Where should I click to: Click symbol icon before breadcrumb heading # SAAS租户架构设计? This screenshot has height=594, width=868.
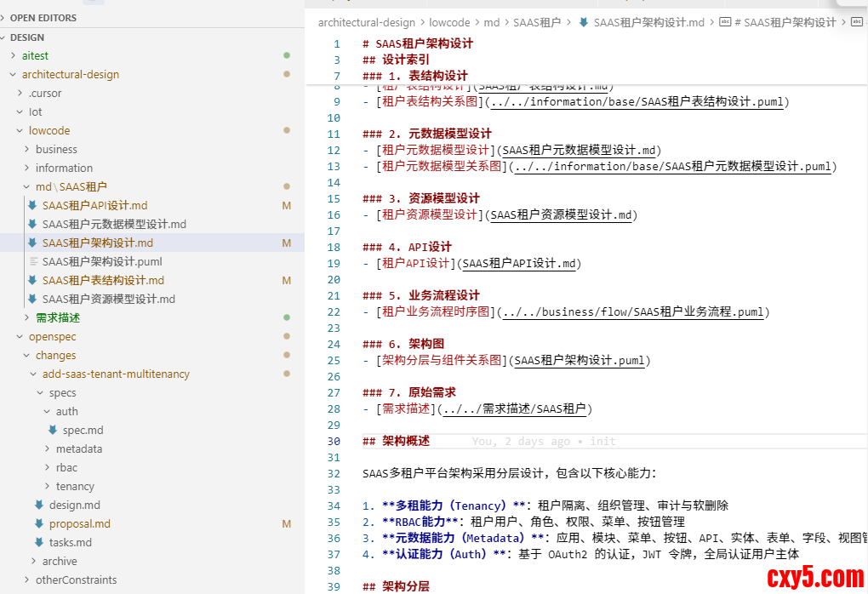(725, 23)
